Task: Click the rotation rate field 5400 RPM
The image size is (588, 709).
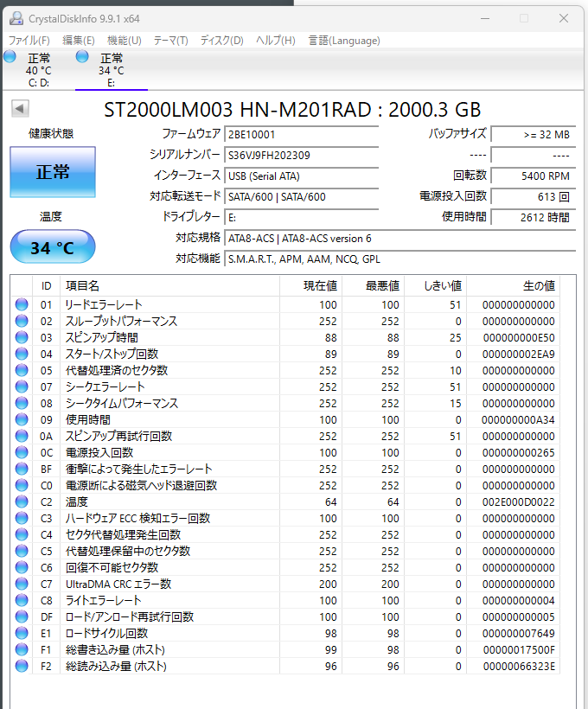Action: tap(533, 176)
